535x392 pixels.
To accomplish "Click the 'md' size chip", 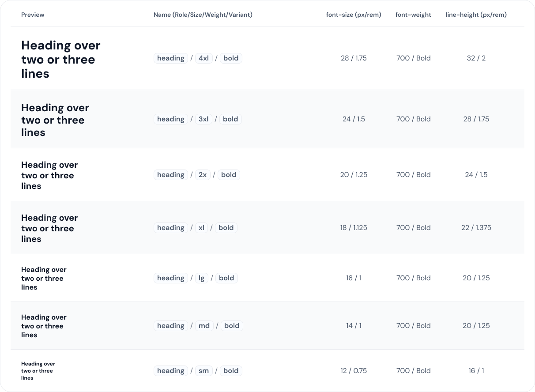I will point(204,325).
